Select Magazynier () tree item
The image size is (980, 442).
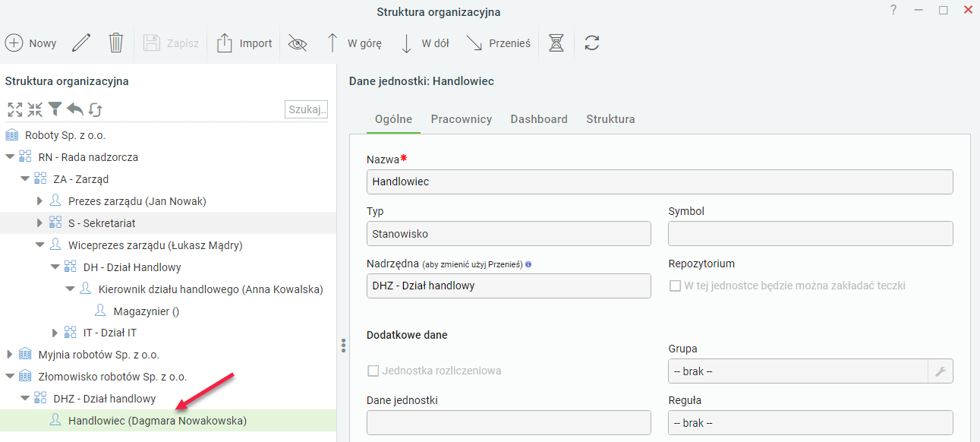pyautogui.click(x=147, y=311)
